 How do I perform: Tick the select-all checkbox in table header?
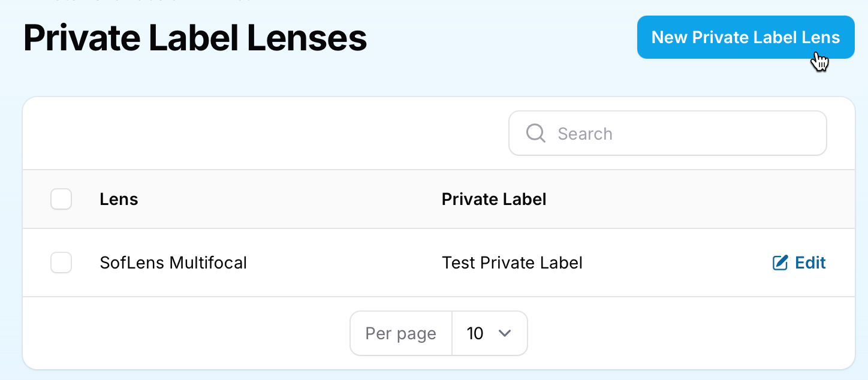pyautogui.click(x=61, y=199)
